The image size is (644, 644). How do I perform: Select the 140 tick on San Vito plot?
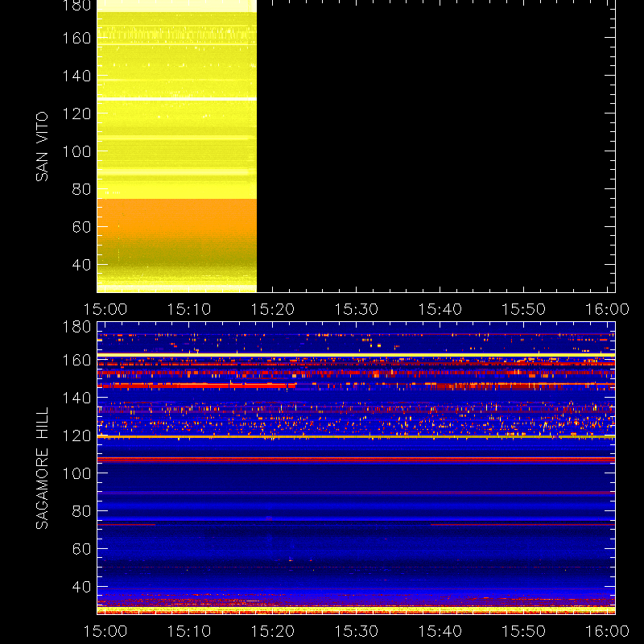coord(76,76)
